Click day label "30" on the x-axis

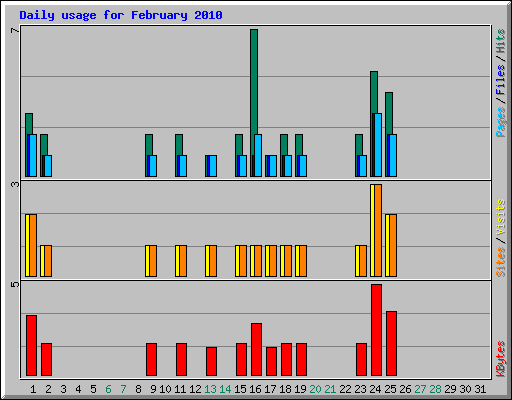pos(465,389)
